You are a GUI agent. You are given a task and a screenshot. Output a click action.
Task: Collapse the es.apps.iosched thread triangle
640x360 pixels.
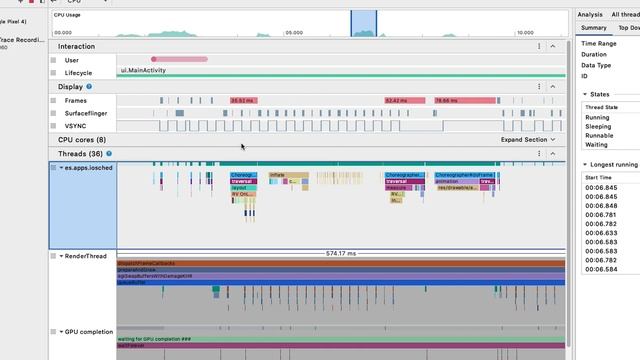click(x=61, y=168)
